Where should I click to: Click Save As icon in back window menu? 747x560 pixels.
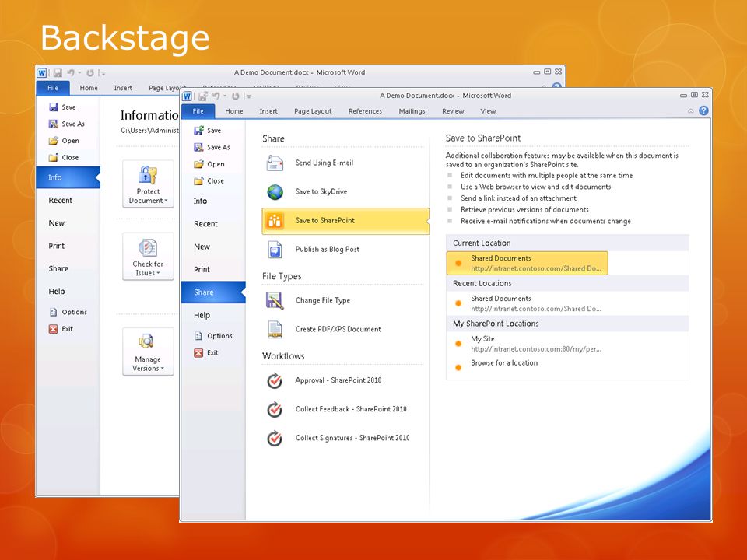[x=54, y=124]
